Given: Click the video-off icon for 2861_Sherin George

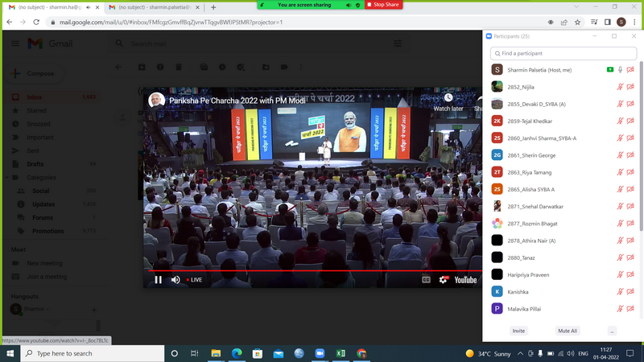Looking at the screenshot, I should pos(630,155).
